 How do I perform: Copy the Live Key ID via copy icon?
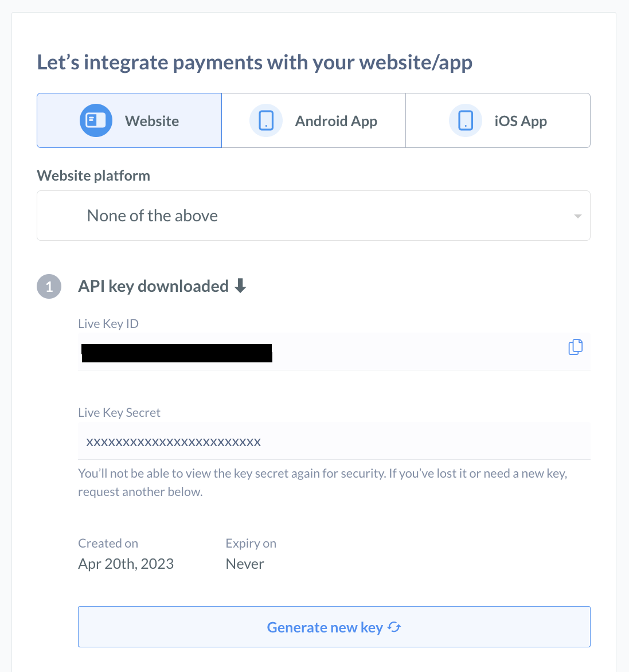coord(575,347)
